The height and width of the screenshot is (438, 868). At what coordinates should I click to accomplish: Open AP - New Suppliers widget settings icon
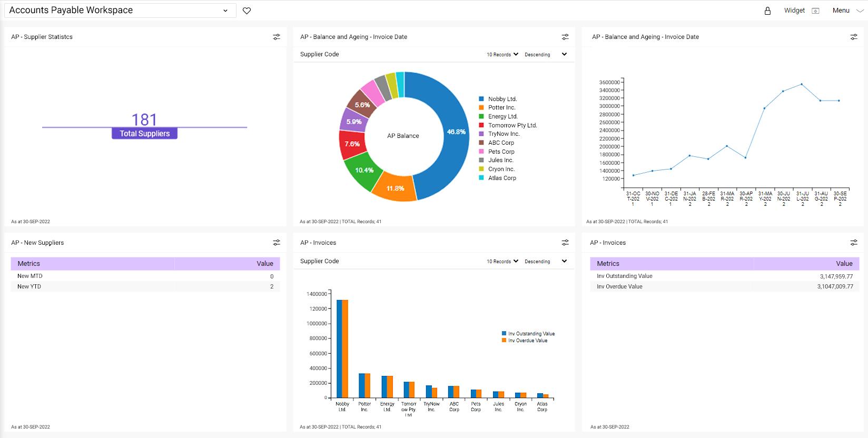click(277, 243)
